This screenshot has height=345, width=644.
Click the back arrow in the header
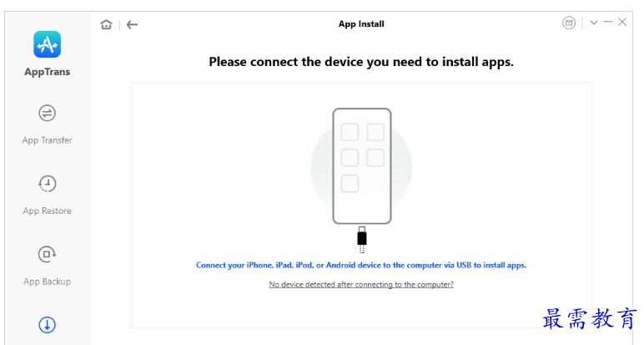[x=132, y=24]
